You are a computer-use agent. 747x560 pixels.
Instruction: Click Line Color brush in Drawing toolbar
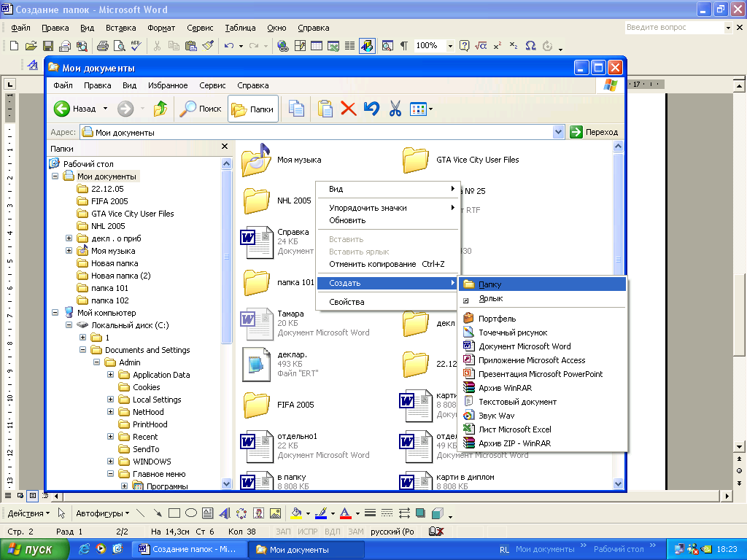(x=321, y=513)
